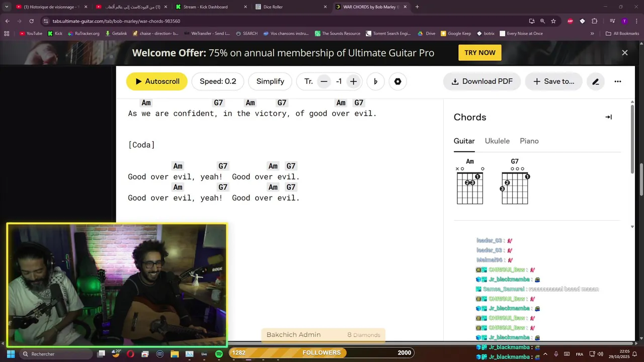Switch to the Dice Roller tab
The image size is (644, 362).
(x=290, y=7)
